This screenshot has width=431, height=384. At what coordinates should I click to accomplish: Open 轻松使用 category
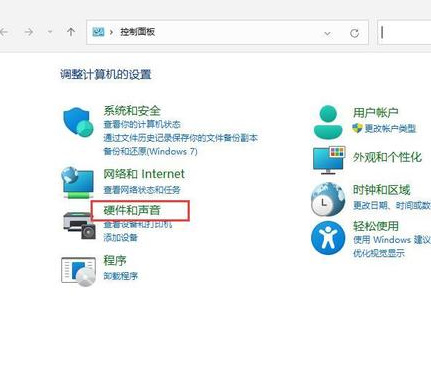[x=376, y=226]
